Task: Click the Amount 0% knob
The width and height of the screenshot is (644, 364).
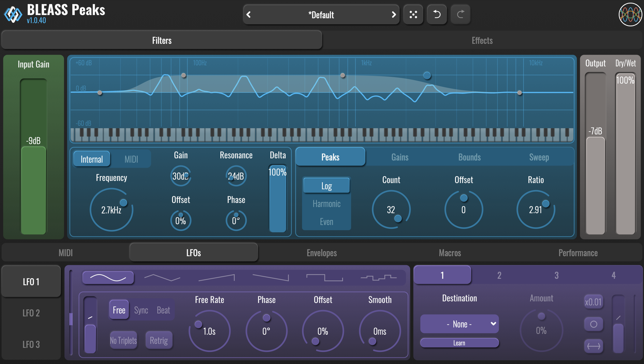Action: coord(541,330)
